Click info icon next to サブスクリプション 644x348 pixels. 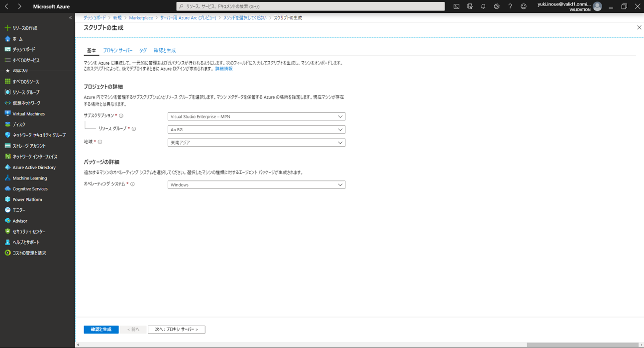(121, 116)
